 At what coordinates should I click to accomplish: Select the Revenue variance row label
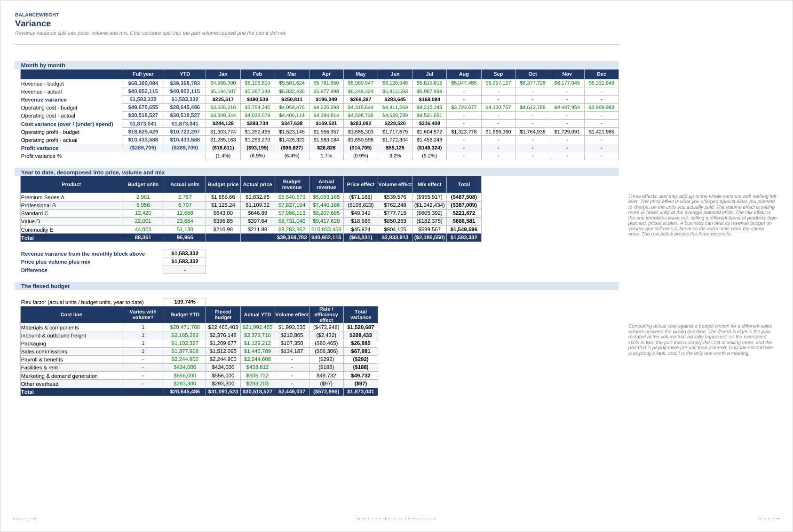point(44,100)
